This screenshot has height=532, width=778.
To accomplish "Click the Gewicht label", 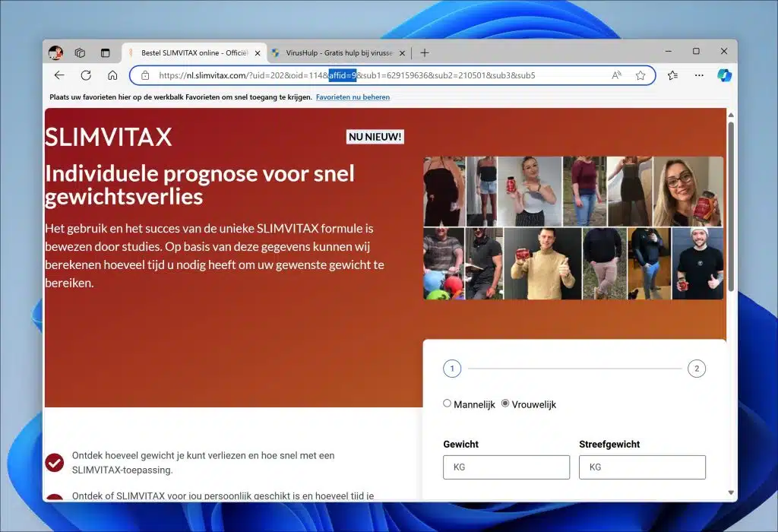I will (x=461, y=444).
